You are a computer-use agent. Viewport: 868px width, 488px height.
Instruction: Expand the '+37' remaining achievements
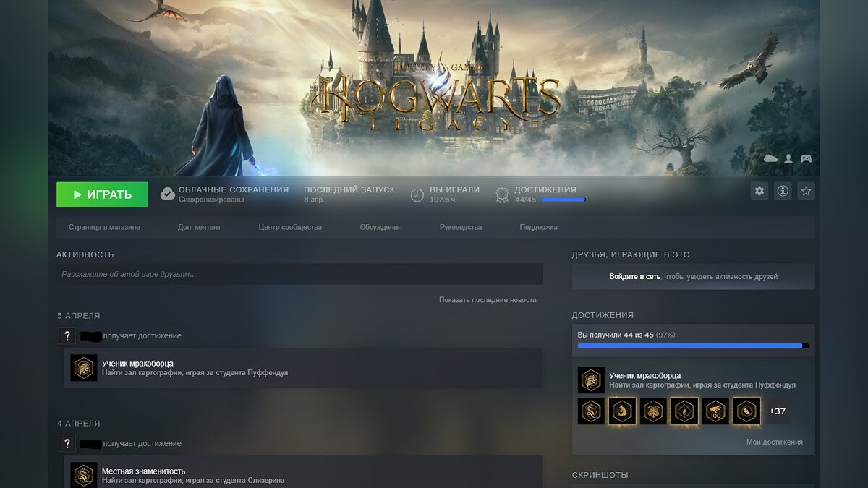tap(777, 411)
